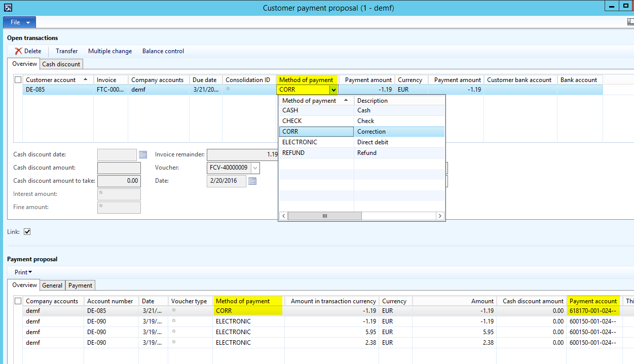Toggle the Link checkbox

[x=27, y=232]
